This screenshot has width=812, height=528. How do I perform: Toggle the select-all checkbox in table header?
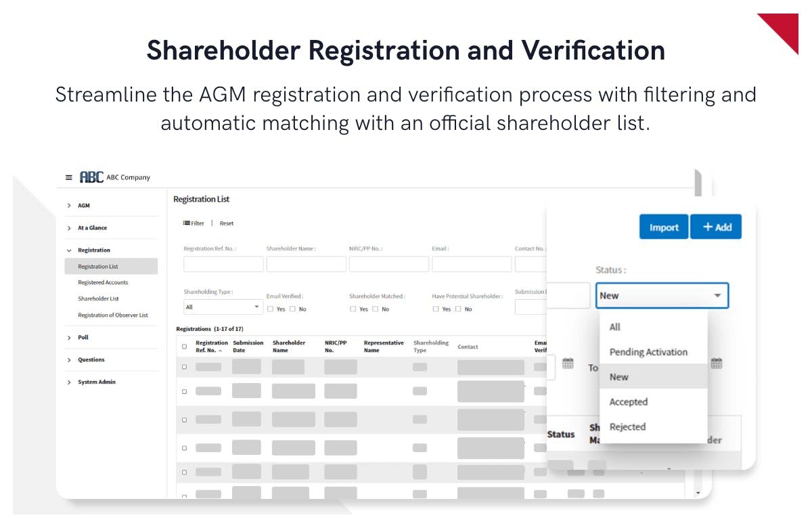184,347
